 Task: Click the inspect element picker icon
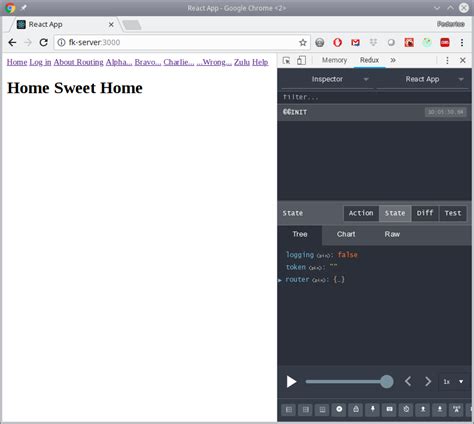click(286, 60)
